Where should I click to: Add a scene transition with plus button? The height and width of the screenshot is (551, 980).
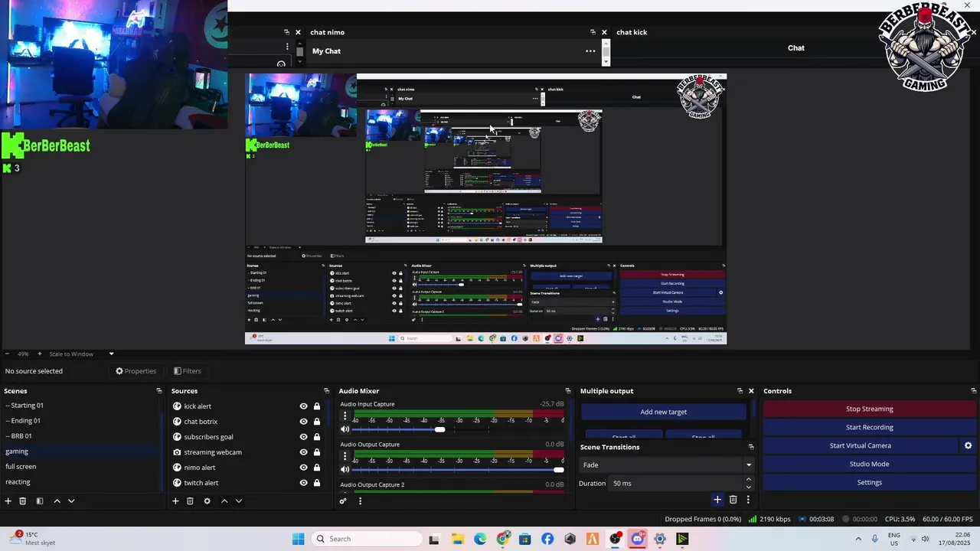click(x=717, y=500)
